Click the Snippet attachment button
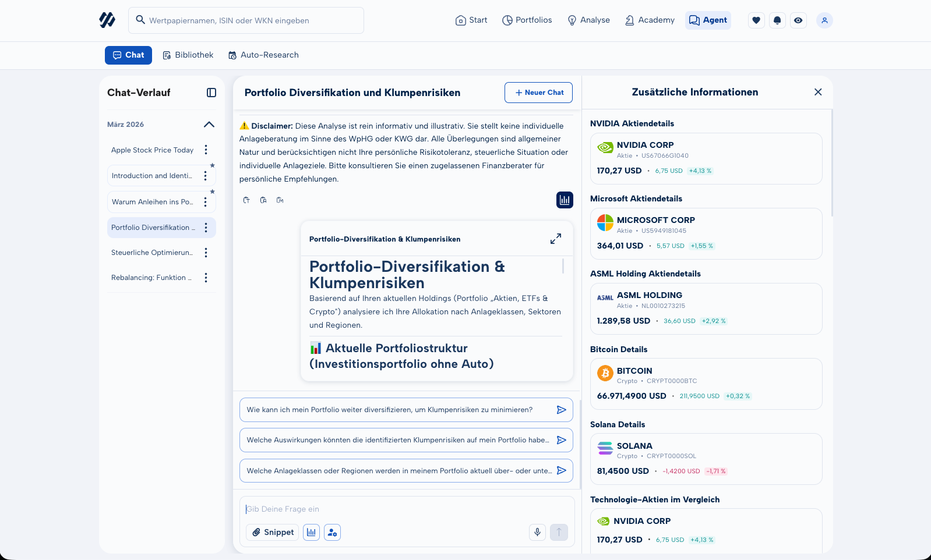 [x=272, y=532]
